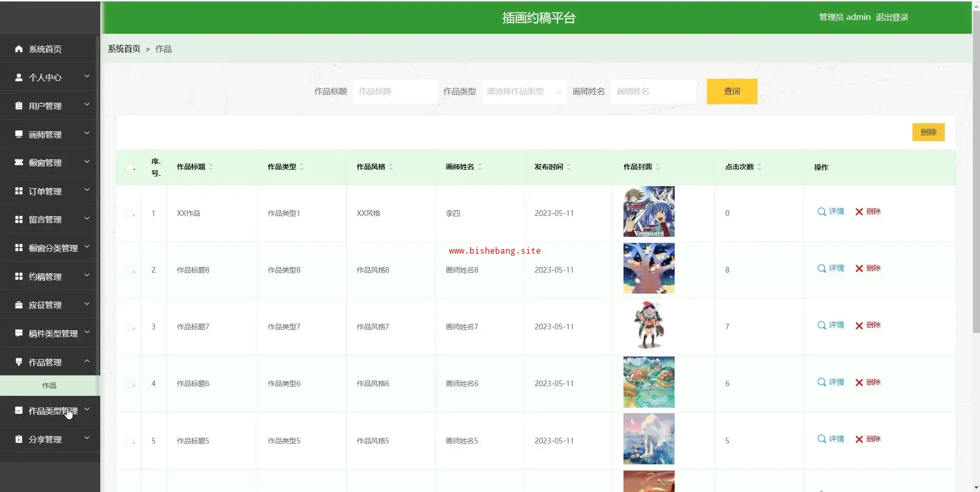Open the 作品标题7 cover thumbnail
Viewport: 980px width, 492px height.
(x=649, y=325)
